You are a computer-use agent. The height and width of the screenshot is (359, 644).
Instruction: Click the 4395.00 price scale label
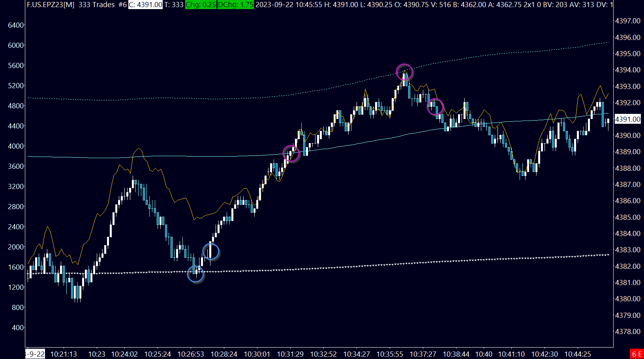[628, 53]
